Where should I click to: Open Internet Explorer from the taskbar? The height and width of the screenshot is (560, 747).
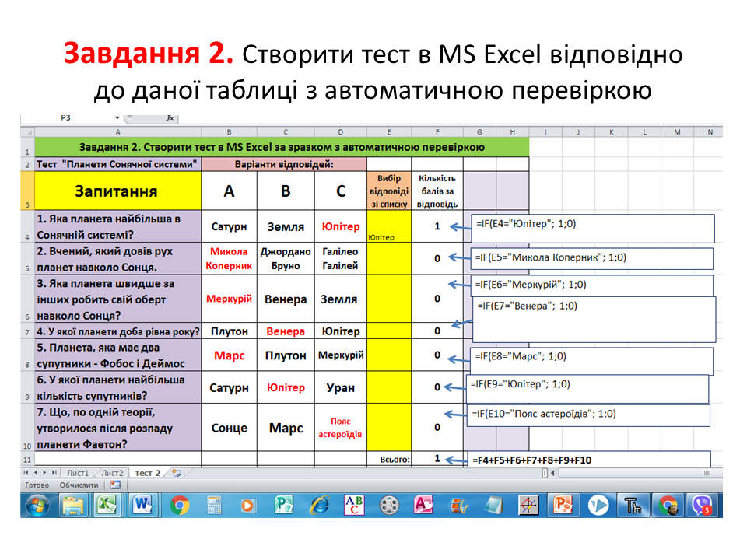319,506
